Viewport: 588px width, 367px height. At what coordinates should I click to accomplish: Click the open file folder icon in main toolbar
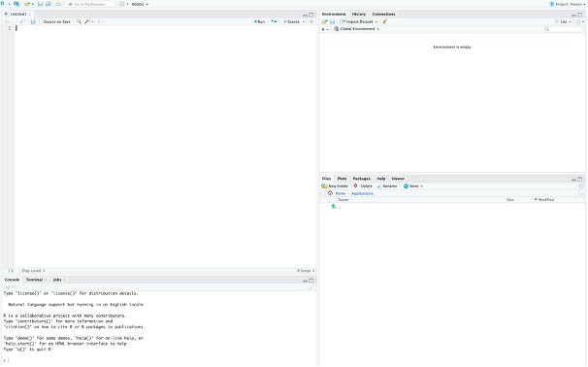27,4
